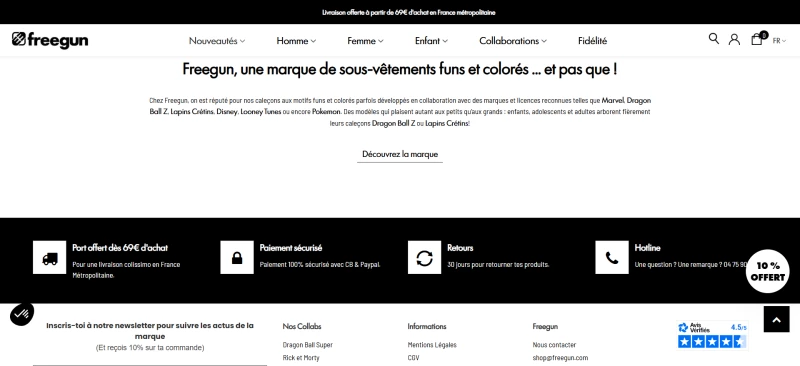
Task: Click the Hotline phone icon
Action: pyautogui.click(x=612, y=257)
